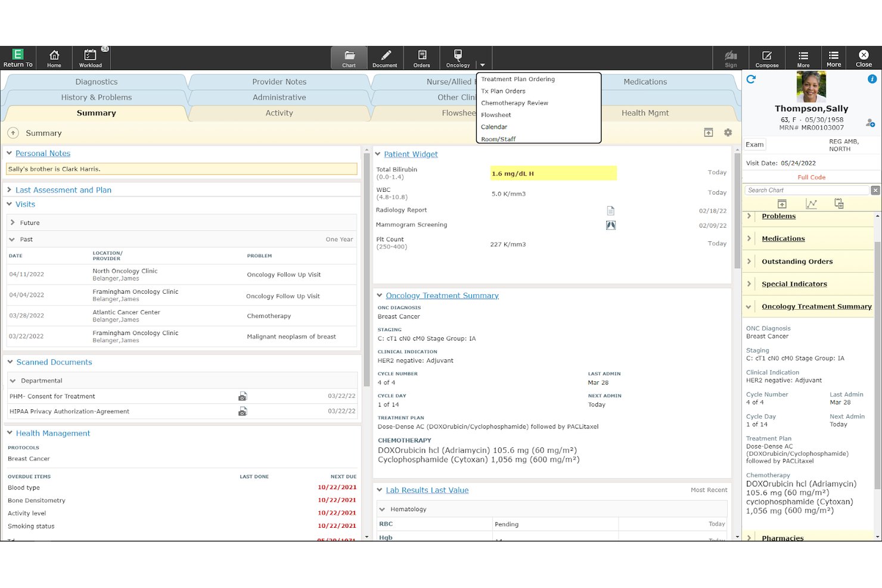
Task: Open the Medications tab
Action: pyautogui.click(x=645, y=82)
